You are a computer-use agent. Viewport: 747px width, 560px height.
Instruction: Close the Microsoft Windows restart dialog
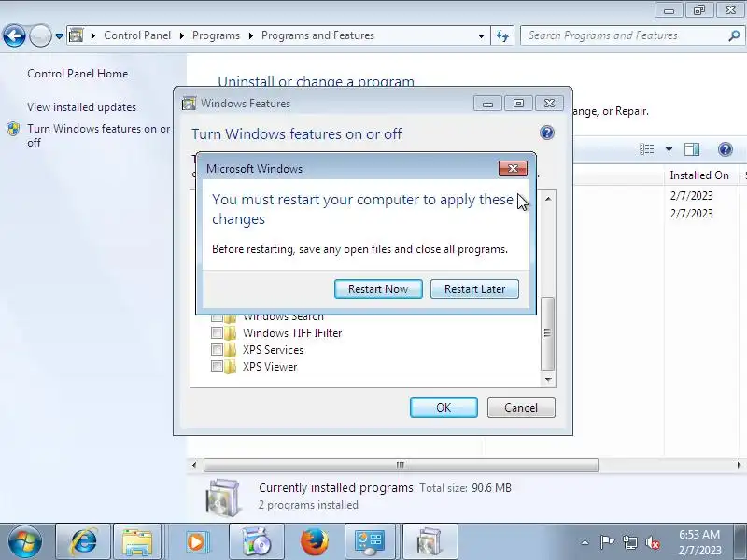tap(513, 168)
